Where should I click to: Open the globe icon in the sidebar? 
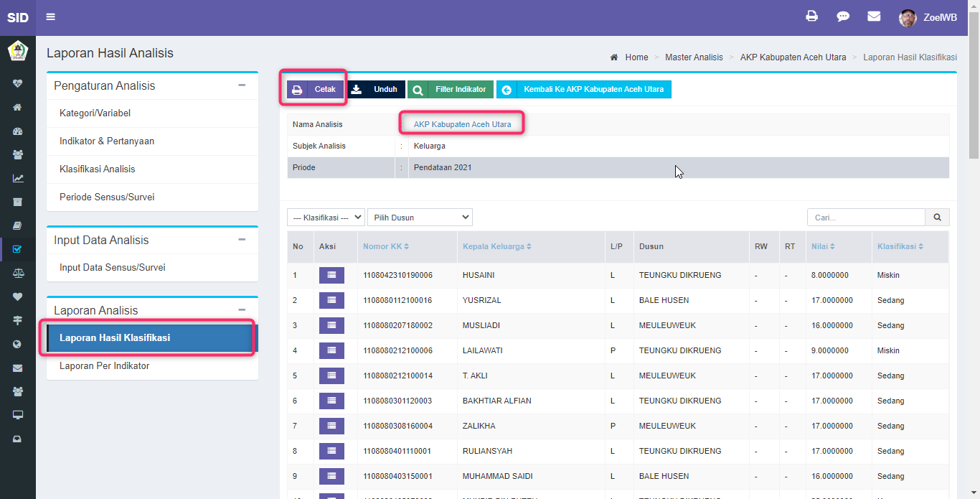tap(18, 344)
